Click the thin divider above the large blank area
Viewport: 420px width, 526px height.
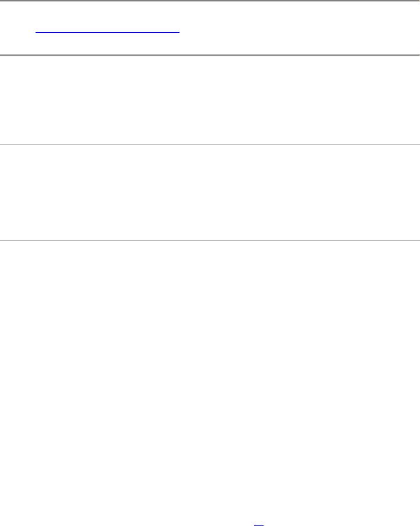click(x=210, y=240)
